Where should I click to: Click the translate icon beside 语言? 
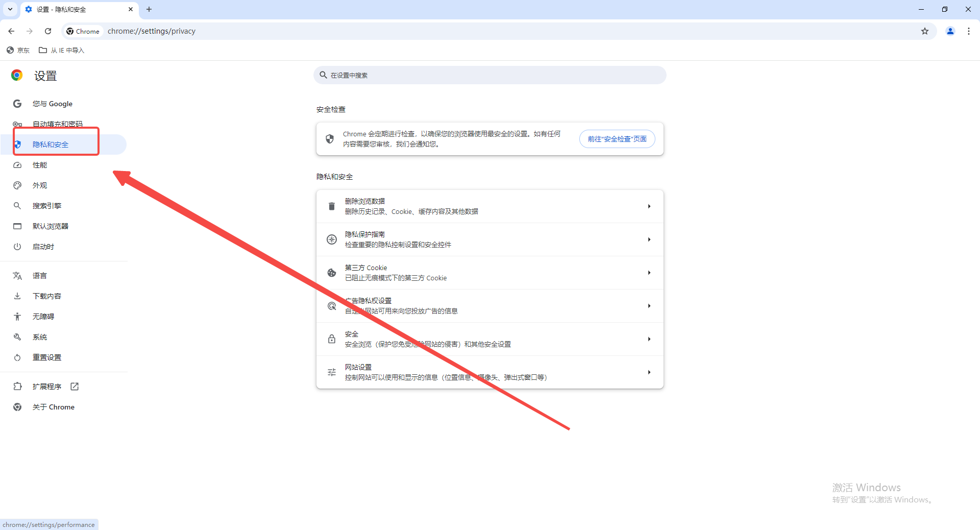pyautogui.click(x=17, y=276)
